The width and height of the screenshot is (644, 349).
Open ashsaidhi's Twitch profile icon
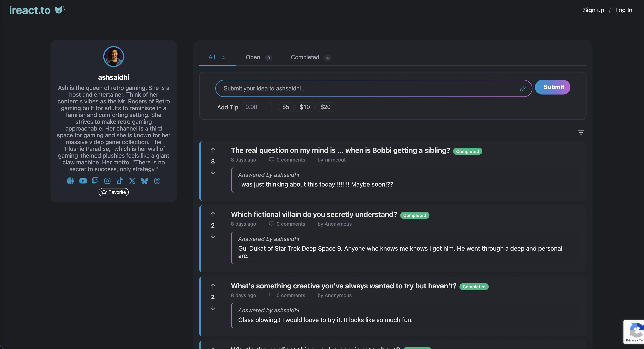coord(95,181)
